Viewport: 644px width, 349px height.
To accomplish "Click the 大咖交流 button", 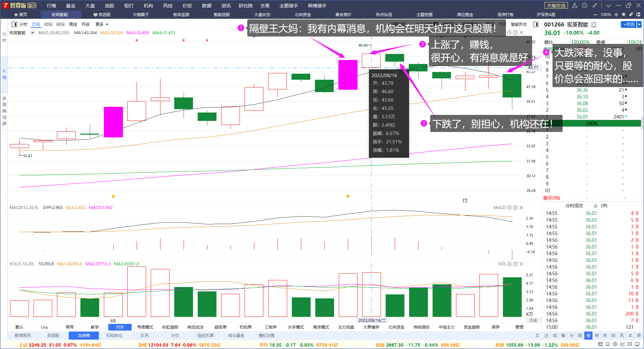I will click(556, 6).
